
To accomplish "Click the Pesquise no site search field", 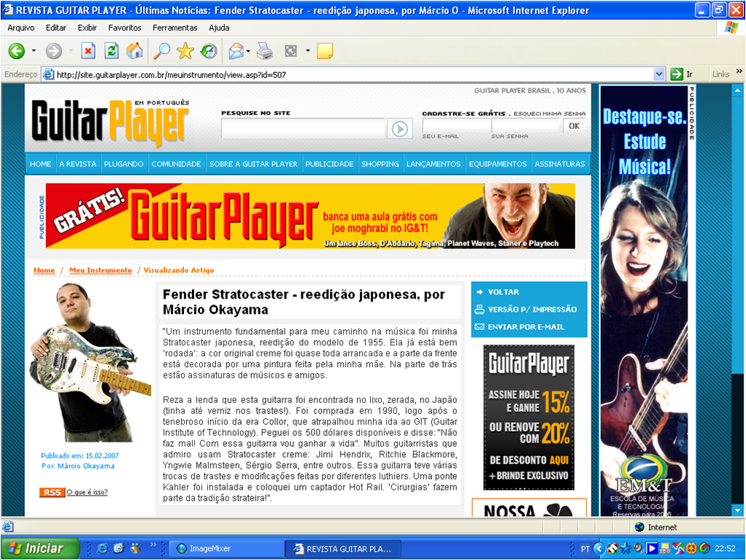I will [303, 129].
